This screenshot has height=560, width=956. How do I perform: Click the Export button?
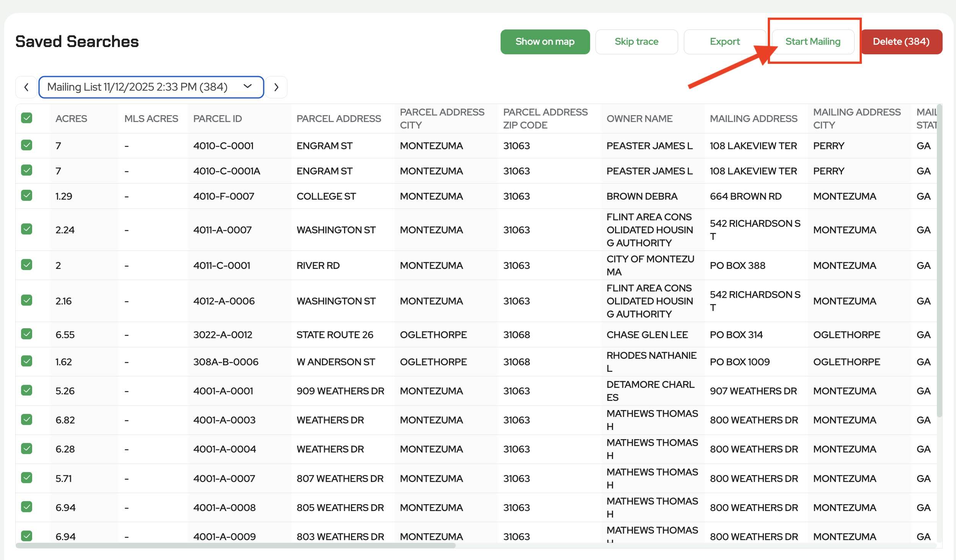click(724, 42)
